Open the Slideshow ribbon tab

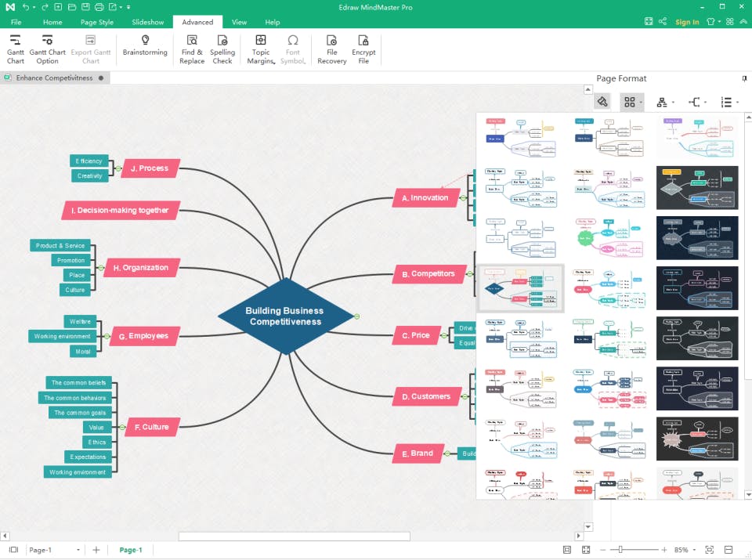148,22
